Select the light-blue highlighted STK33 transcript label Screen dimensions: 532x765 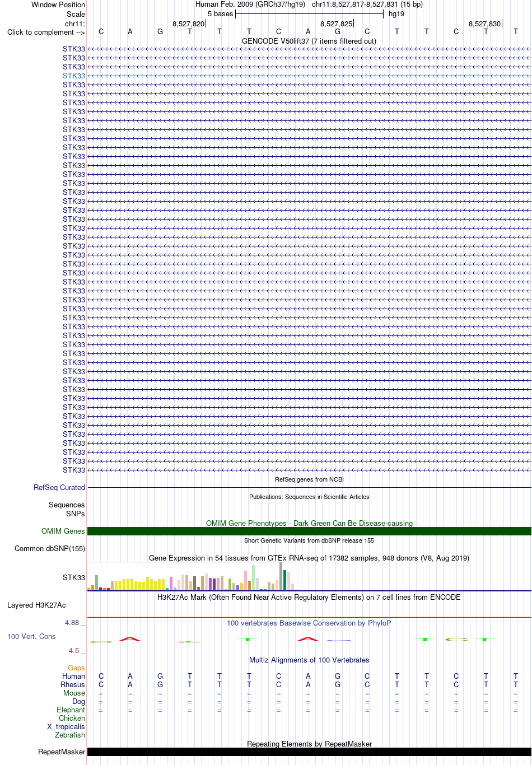[74, 76]
